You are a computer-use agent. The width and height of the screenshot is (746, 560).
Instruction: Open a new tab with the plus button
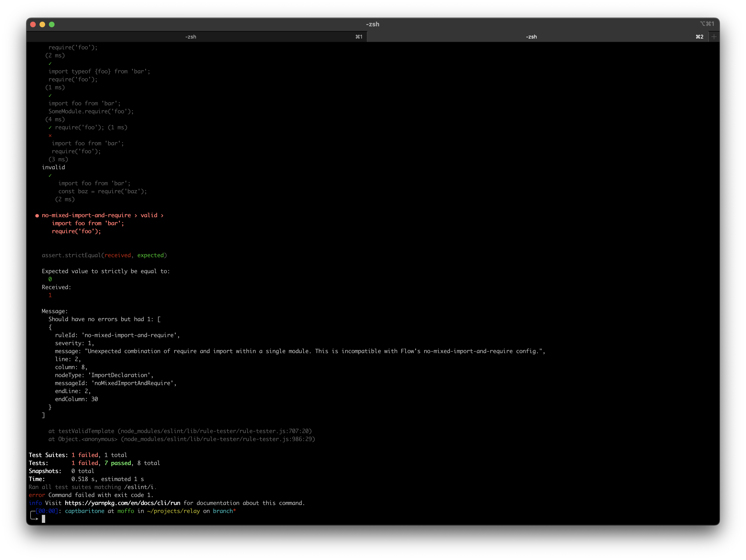[714, 37]
